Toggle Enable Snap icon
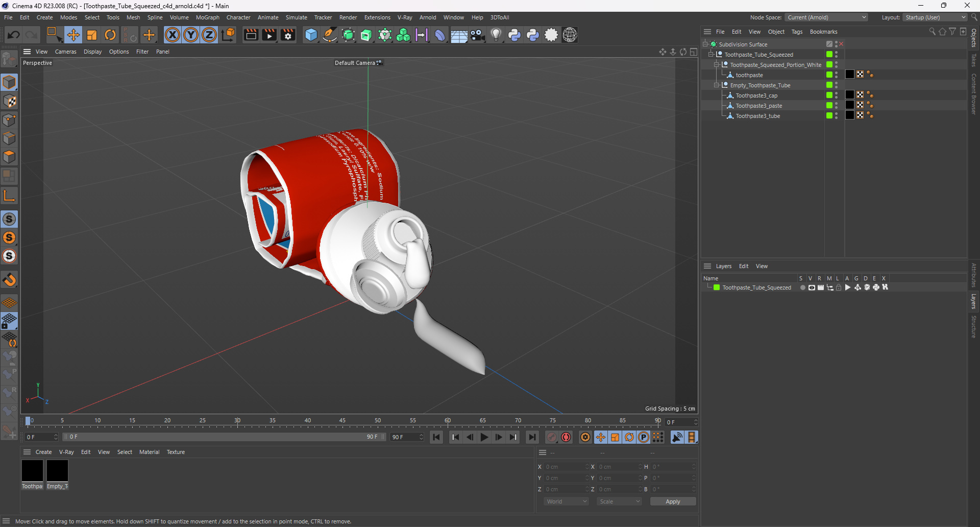The height and width of the screenshot is (527, 980). 9,280
